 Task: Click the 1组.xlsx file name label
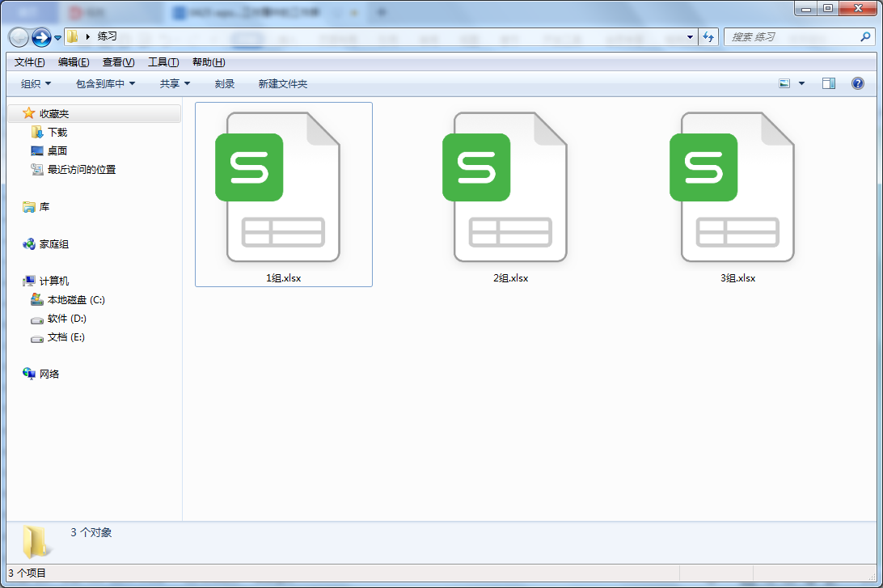283,278
